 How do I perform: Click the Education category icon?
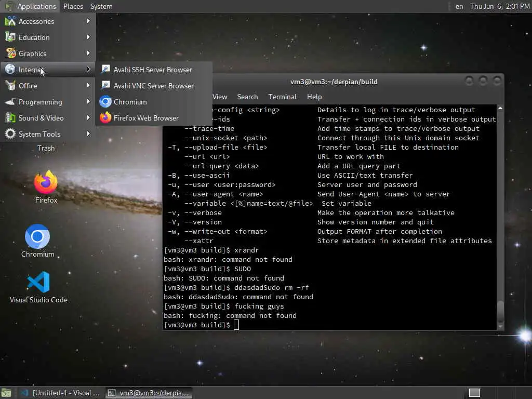tap(10, 37)
